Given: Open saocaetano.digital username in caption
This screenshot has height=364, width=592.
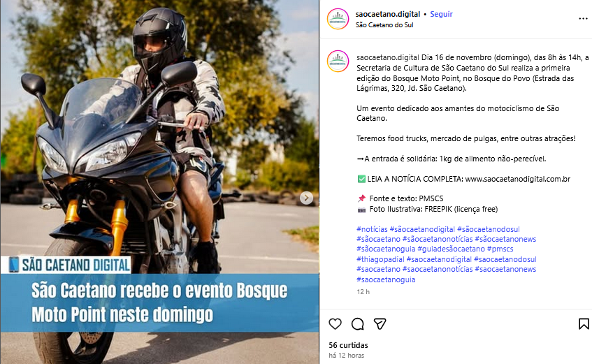Looking at the screenshot, I should click(388, 57).
